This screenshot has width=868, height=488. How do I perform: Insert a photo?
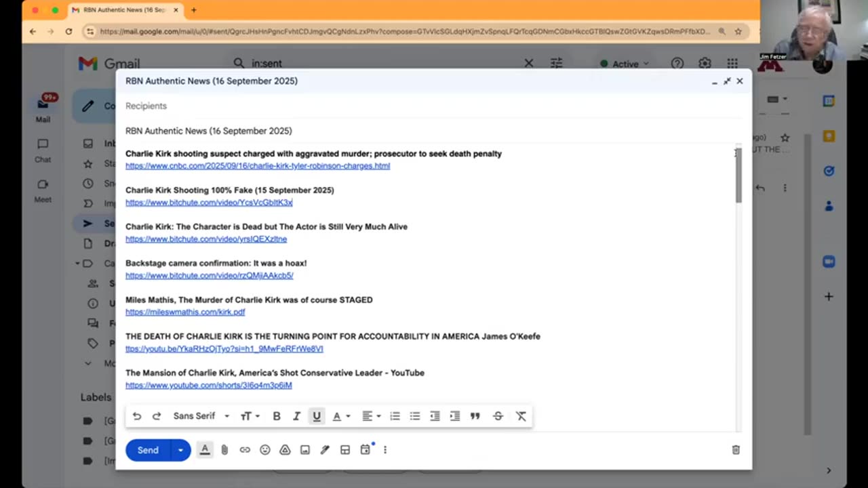(x=305, y=450)
